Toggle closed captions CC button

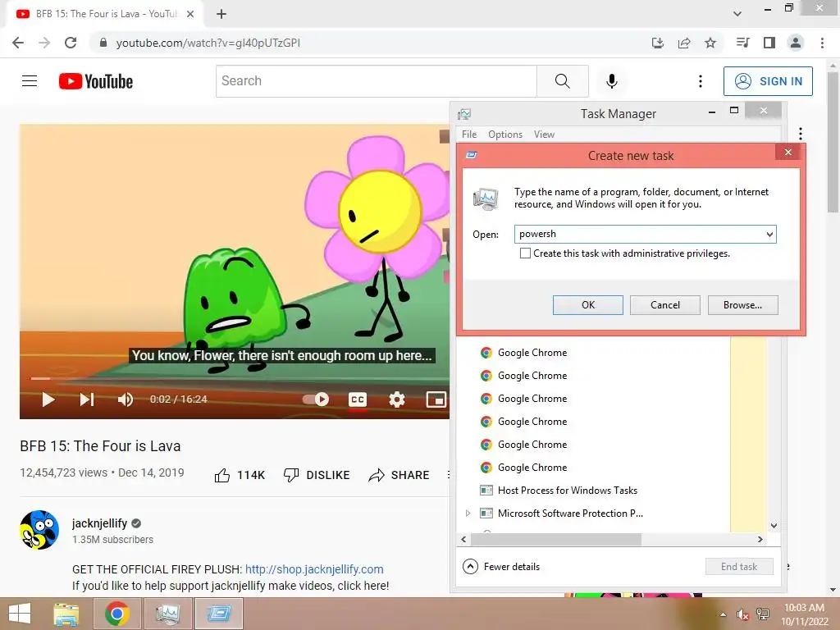point(358,399)
